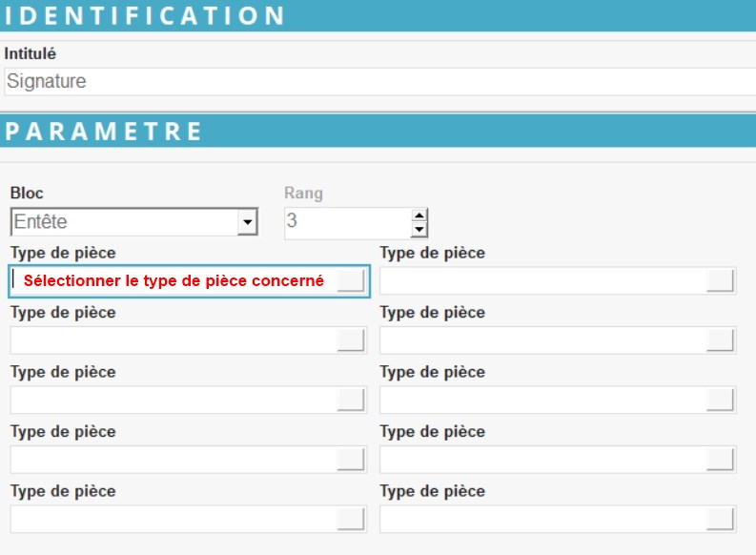Viewport: 756px width, 555px height.
Task: Click the field reading 'Sélectionner le type de pièce concerné'
Action: (174, 281)
